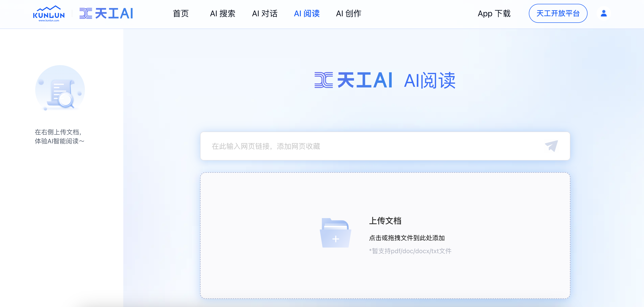Click 点击或拖拽文件到此处添加 text
The image size is (644, 307).
click(407, 238)
